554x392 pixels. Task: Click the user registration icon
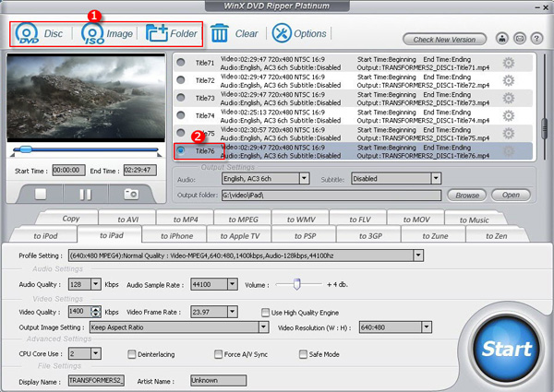point(502,38)
